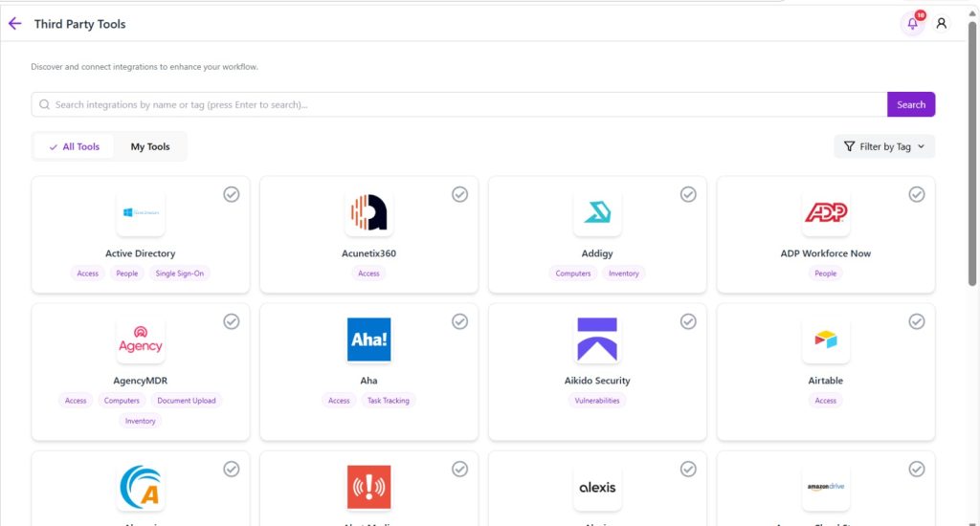The image size is (980, 526).
Task: Click the red alert exclamation logo
Action: click(368, 488)
